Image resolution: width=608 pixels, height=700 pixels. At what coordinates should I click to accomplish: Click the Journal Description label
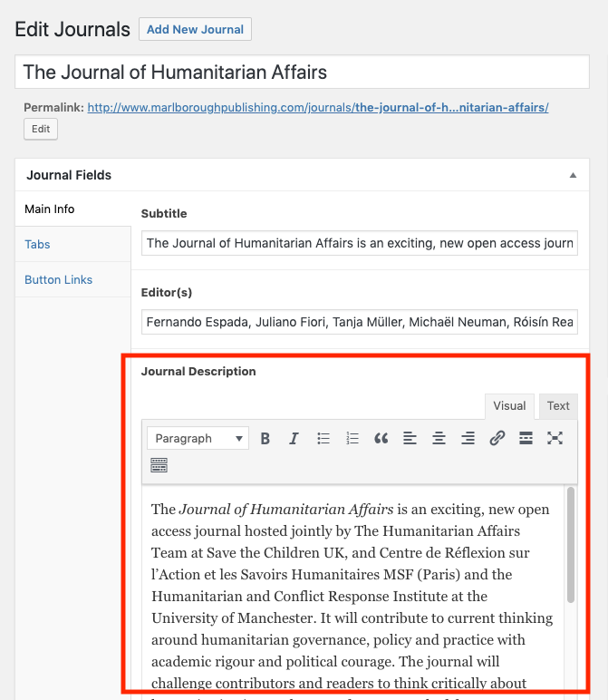[198, 372]
